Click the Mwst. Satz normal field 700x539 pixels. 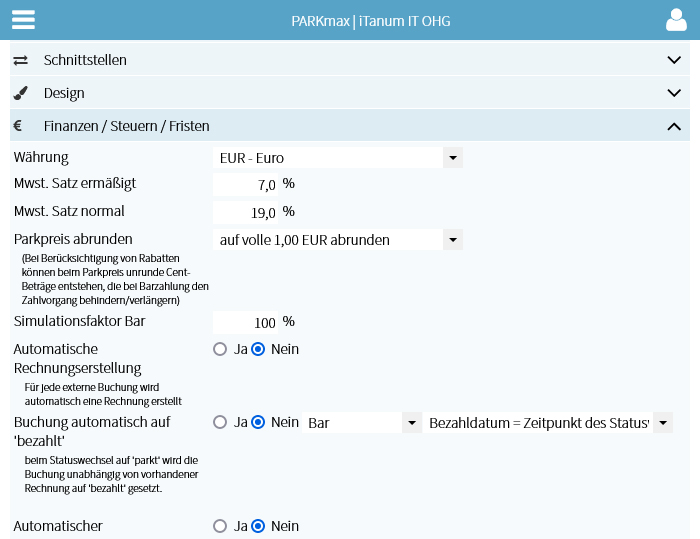coord(246,213)
